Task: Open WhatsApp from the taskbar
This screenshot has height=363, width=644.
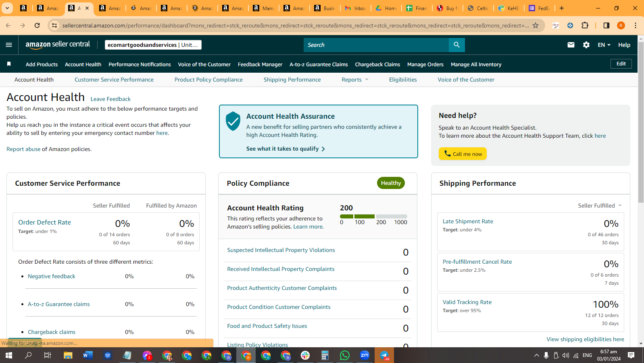Action: [345, 355]
